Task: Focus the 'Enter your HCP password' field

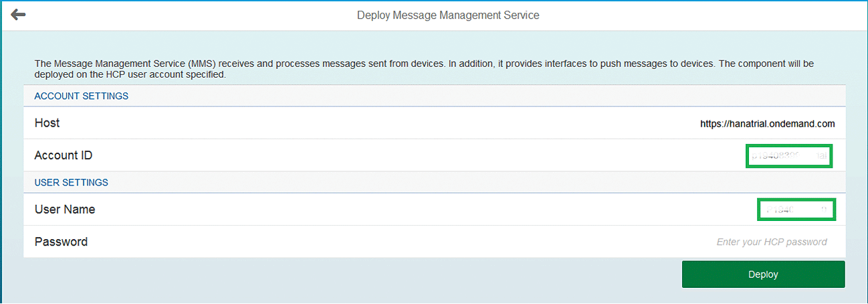Action: [771, 242]
